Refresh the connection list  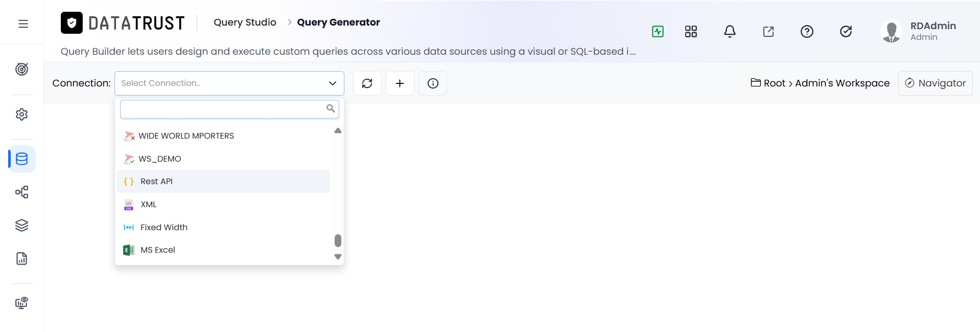click(x=367, y=83)
